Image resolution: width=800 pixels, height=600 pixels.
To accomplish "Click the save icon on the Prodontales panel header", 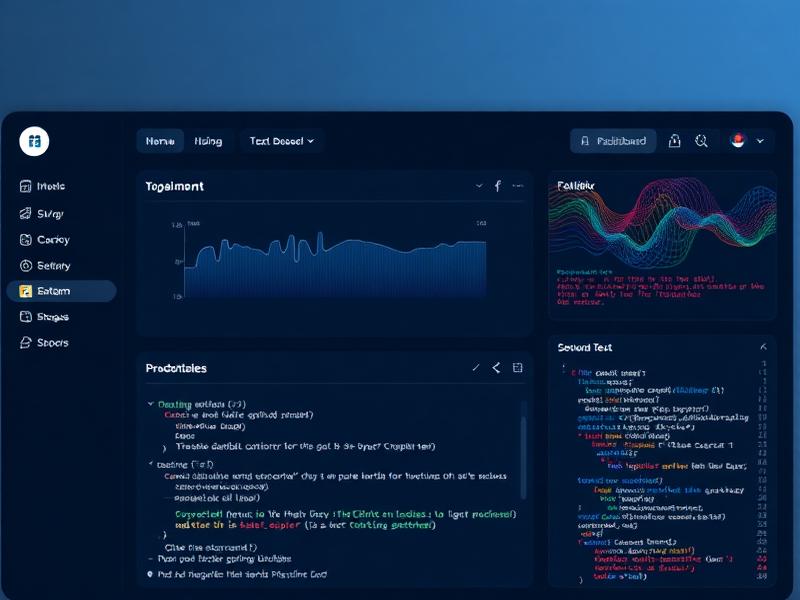I will [518, 367].
